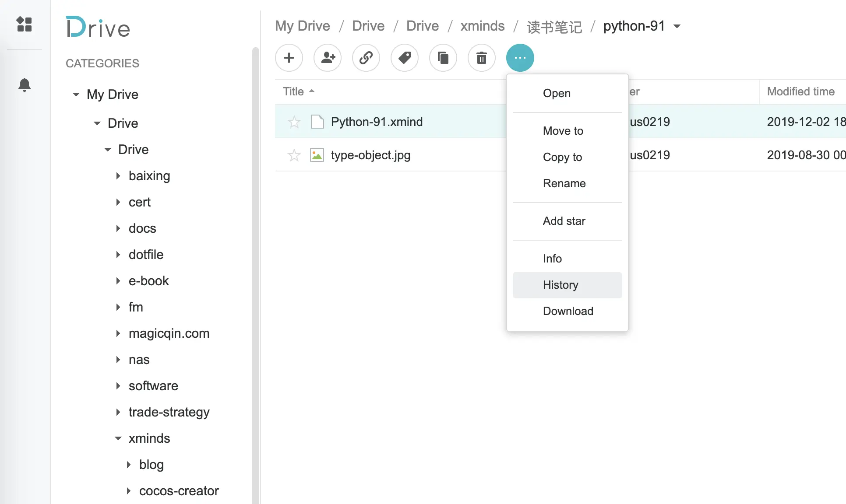
Task: Click the add new file icon
Action: [288, 58]
